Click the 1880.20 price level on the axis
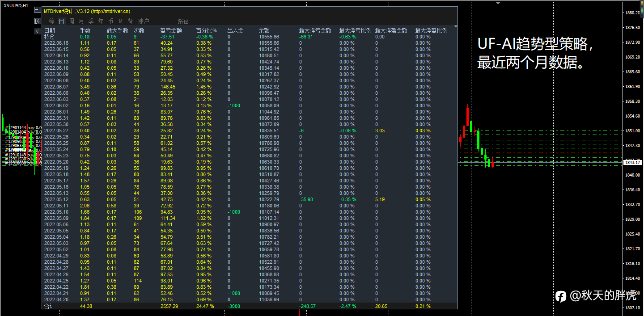 [633, 13]
